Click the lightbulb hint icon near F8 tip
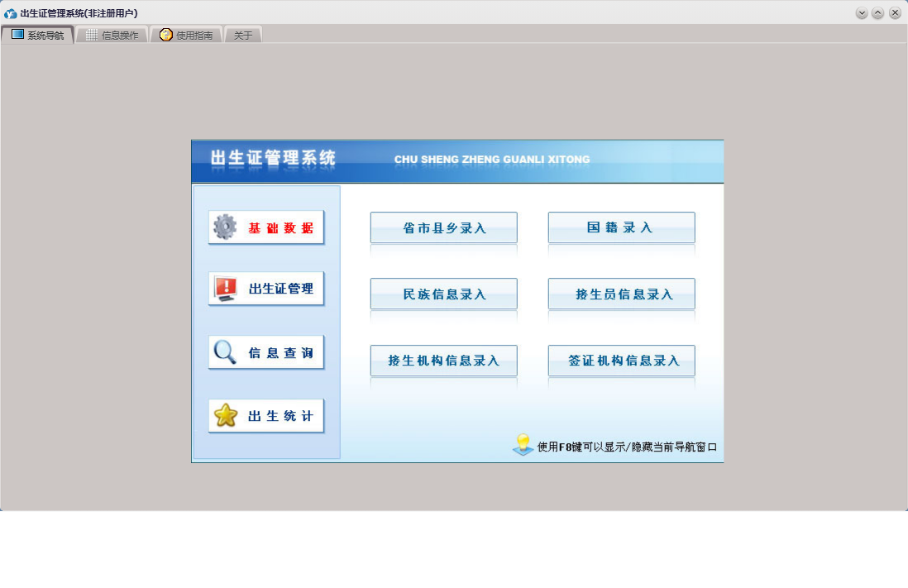The width and height of the screenshot is (908, 588). [x=523, y=445]
